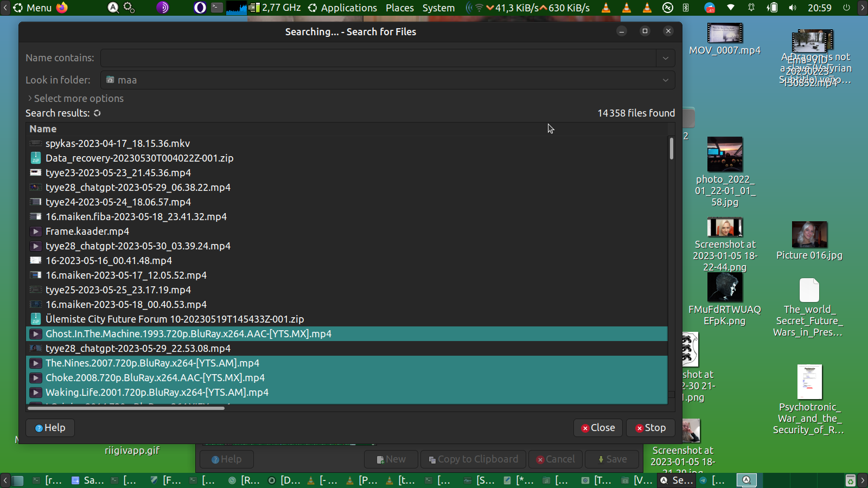Open Picture 016.jpg desktop thumbnail
Screen dimensions: 868x488
coord(809,235)
